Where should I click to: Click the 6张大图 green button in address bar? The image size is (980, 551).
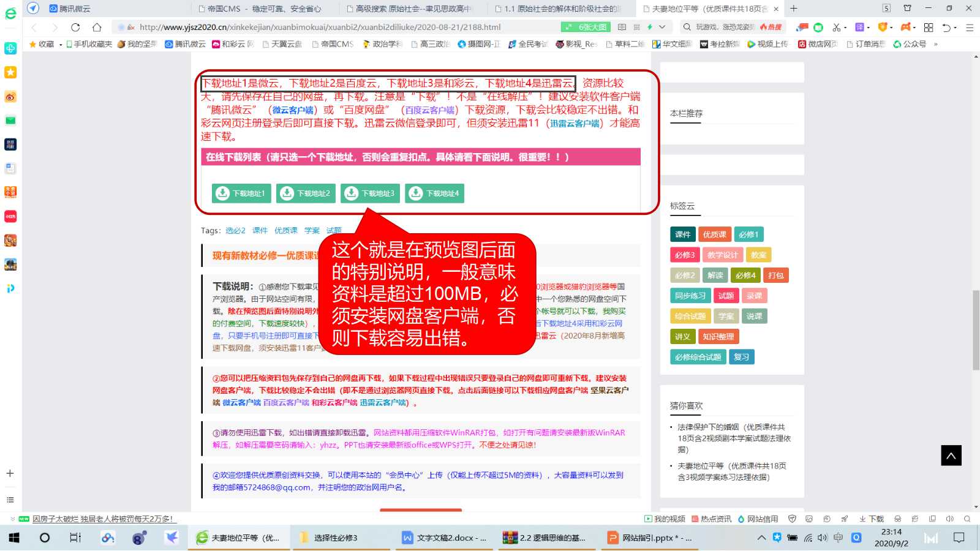click(x=587, y=27)
